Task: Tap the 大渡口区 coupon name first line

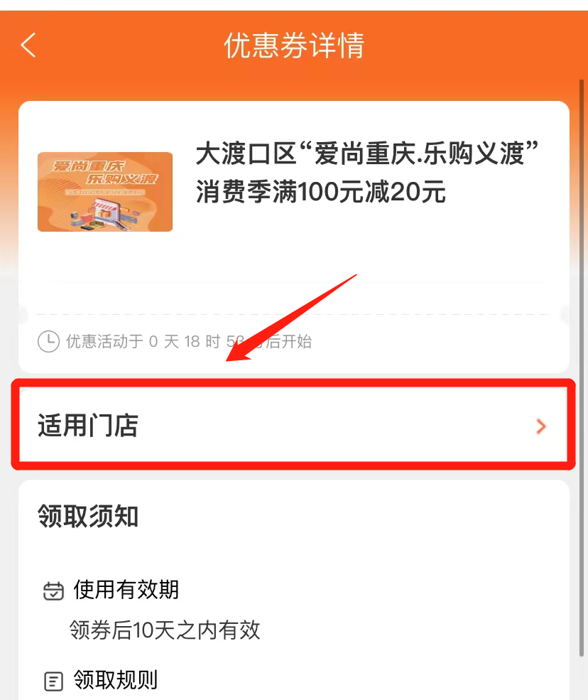Action: tap(367, 154)
